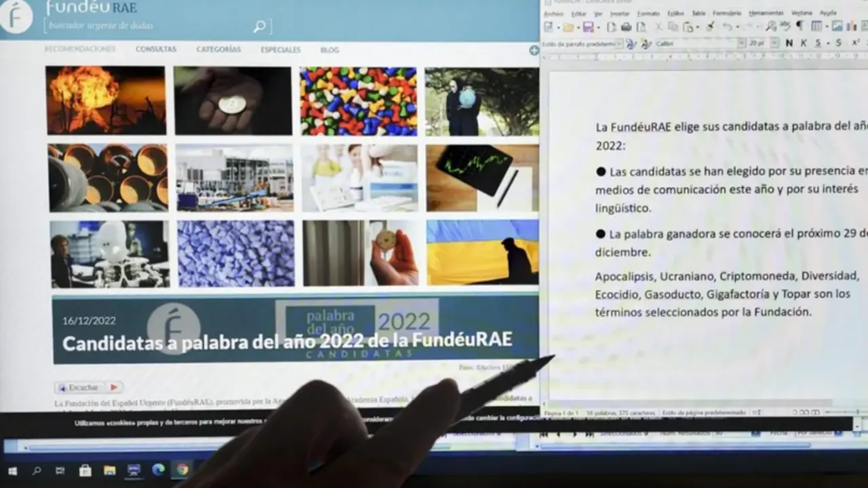Screen dimensions: 868x488
Task: Click the Print preview icon in Writer
Action: [x=641, y=27]
